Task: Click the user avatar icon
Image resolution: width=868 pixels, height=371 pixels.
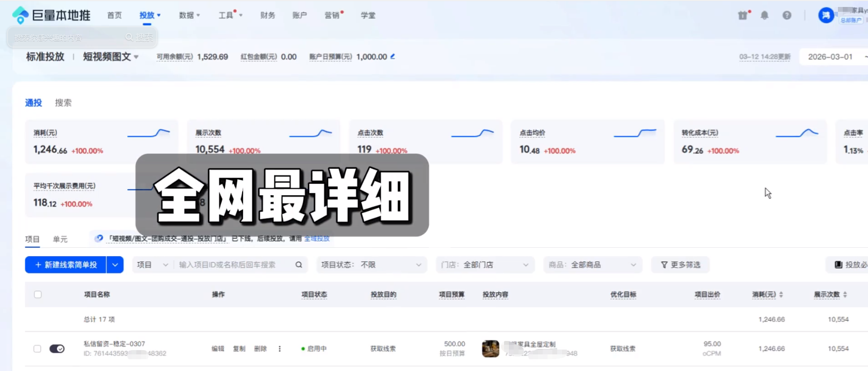Action: pos(826,16)
